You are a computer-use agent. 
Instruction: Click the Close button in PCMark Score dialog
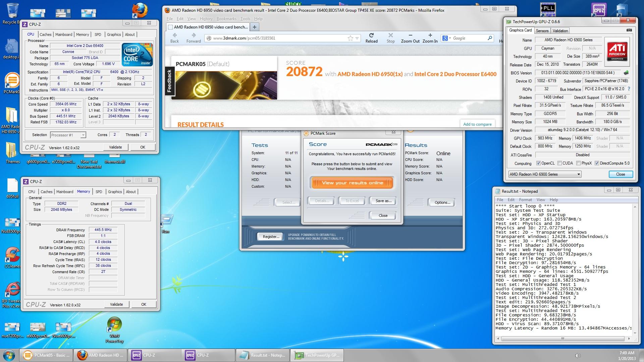383,216
